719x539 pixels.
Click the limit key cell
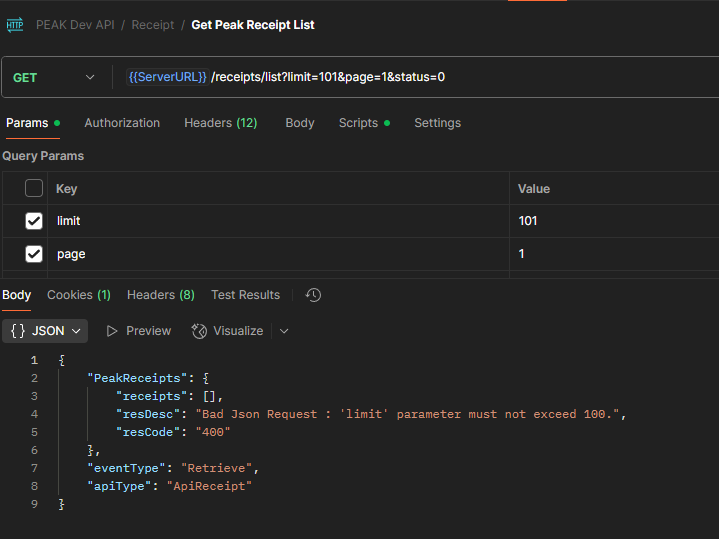point(278,221)
